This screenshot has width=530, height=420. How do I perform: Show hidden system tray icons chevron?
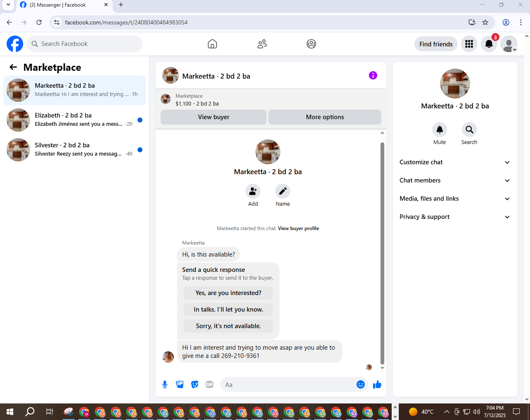pyautogui.click(x=446, y=412)
